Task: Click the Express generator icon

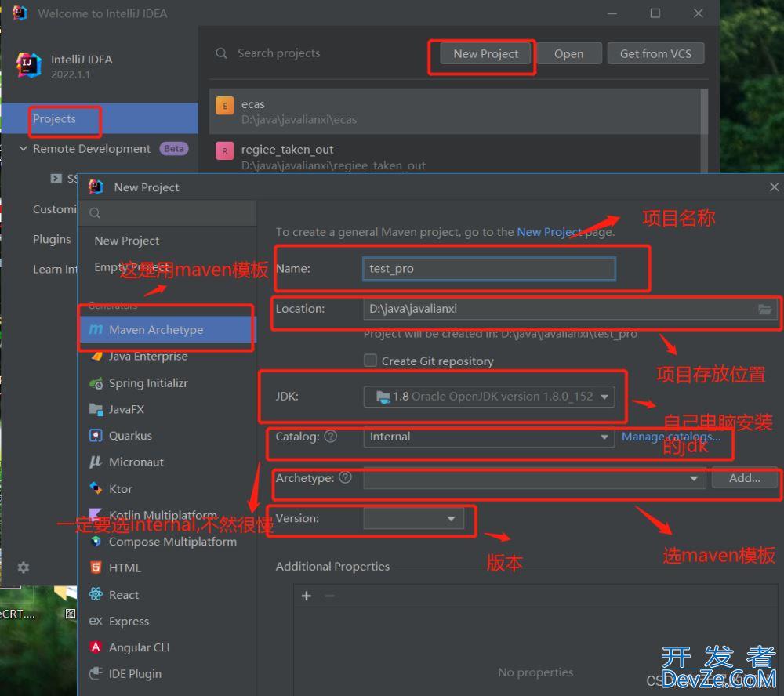Action: 96,621
